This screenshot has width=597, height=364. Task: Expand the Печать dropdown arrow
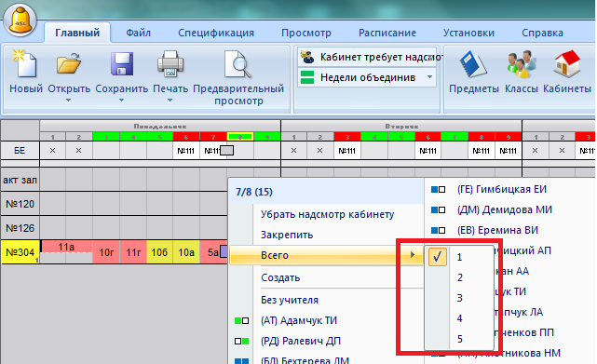click(x=170, y=101)
